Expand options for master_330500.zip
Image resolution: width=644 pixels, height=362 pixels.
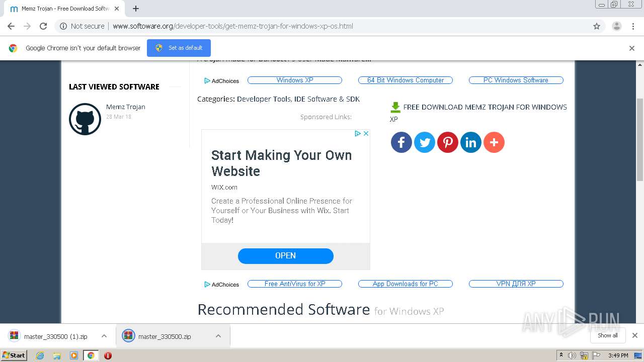pyautogui.click(x=218, y=336)
